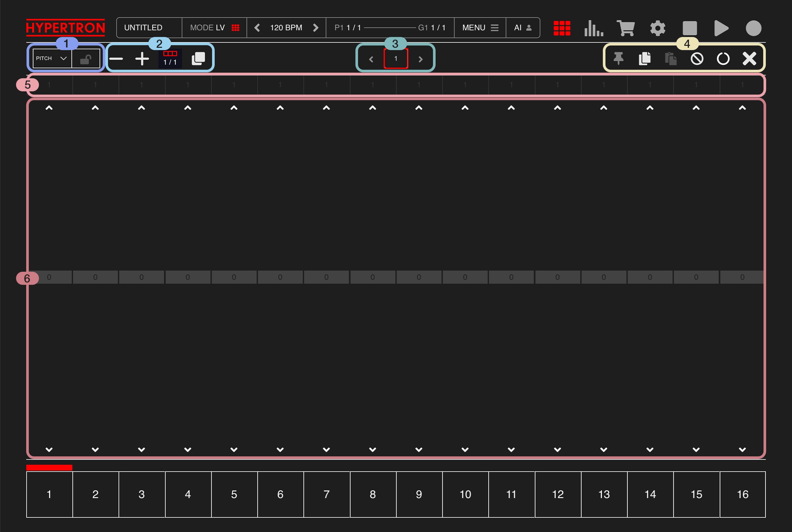The width and height of the screenshot is (792, 532).
Task: Click the copy pages icon
Action: (x=644, y=58)
